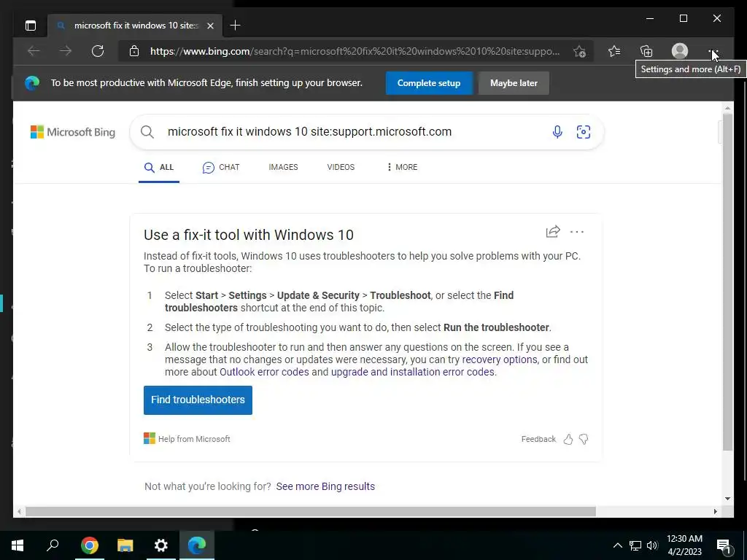Open the taskbar clock and date
The height and width of the screenshot is (560, 747).
pyautogui.click(x=684, y=545)
